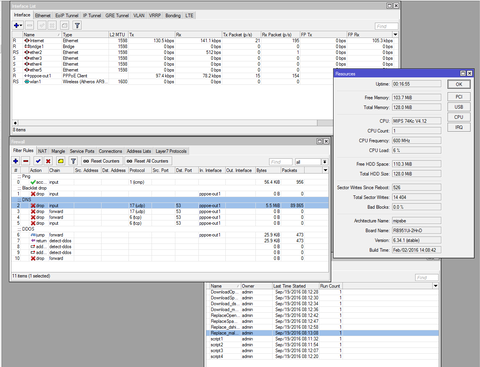
Task: Switch to the Connections tab
Action: [x=110, y=151]
